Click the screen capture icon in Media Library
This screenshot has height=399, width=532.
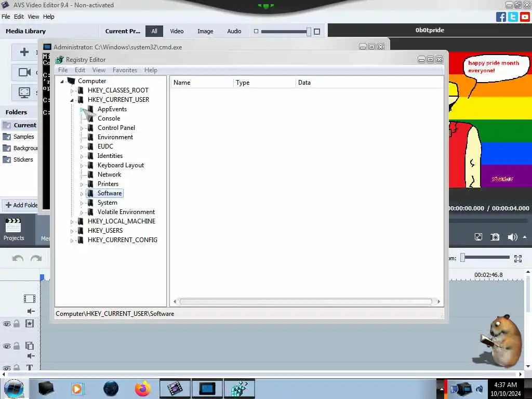pyautogui.click(x=24, y=92)
